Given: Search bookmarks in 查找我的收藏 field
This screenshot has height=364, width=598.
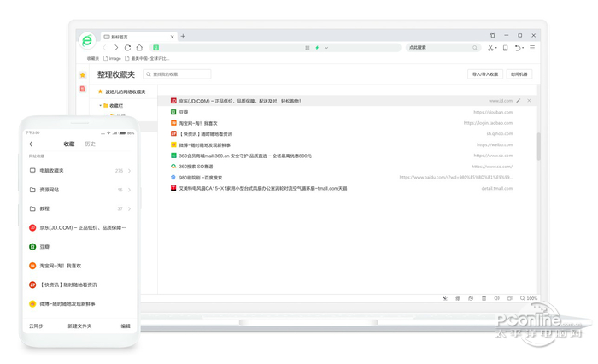Looking at the screenshot, I should 177,74.
